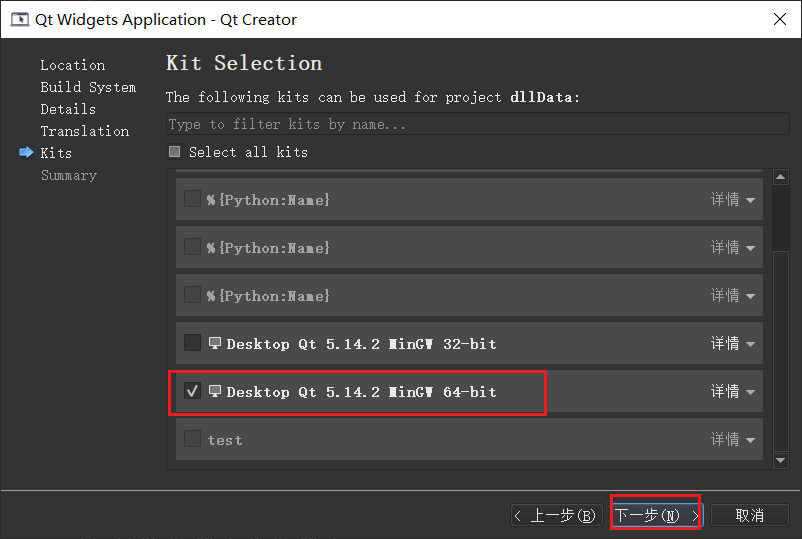Select the Summary wizard step
Viewport: 802px width, 539px height.
pyautogui.click(x=69, y=175)
